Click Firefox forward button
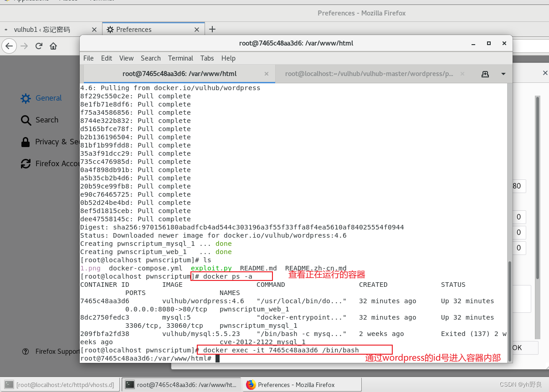The image size is (549, 392). 24,46
